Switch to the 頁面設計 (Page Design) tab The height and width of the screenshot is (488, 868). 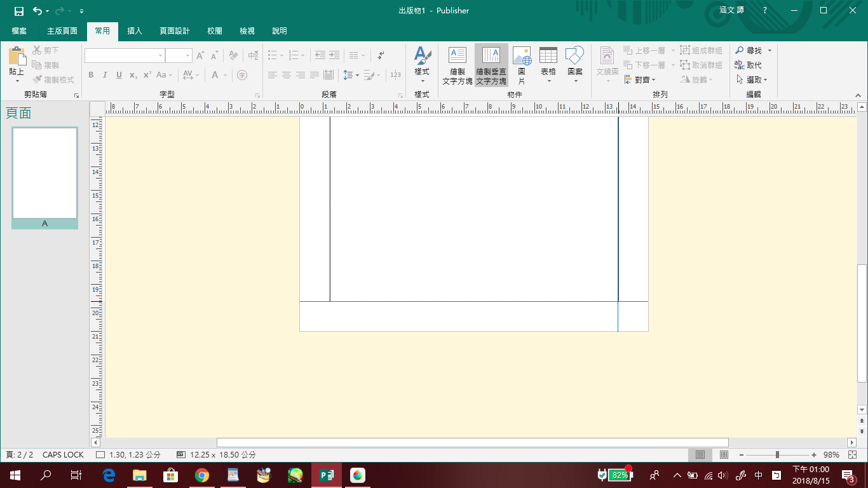click(175, 31)
